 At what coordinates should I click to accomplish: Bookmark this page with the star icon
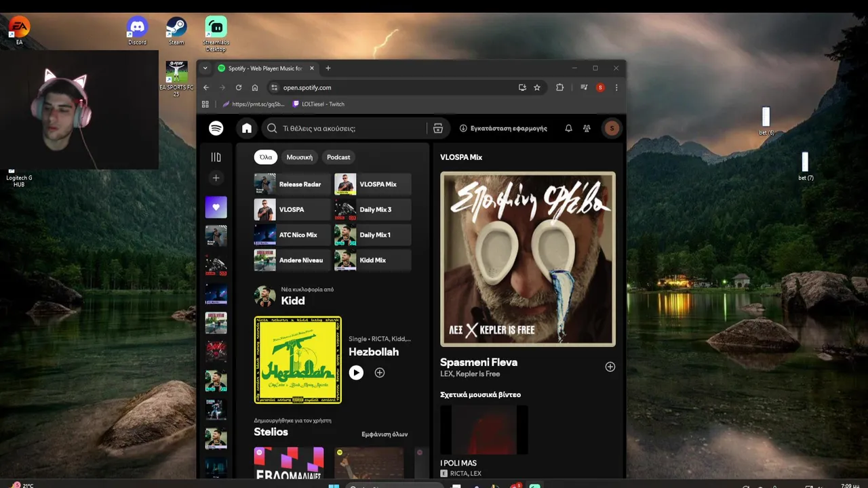(537, 87)
